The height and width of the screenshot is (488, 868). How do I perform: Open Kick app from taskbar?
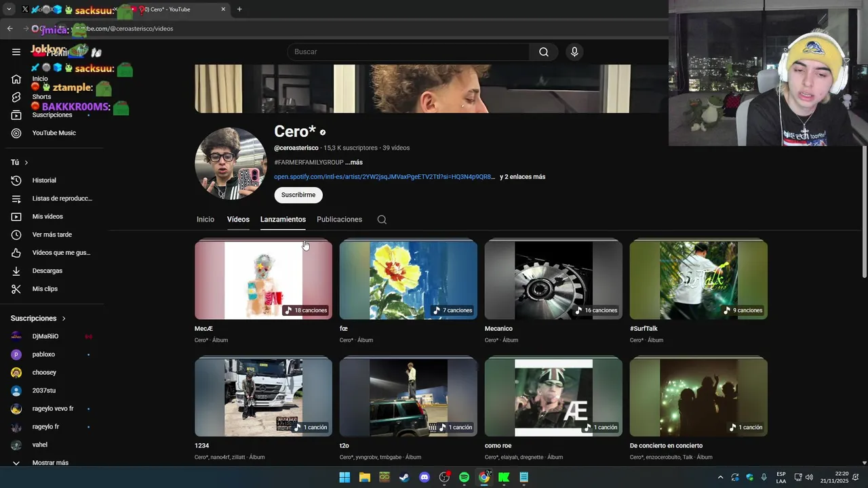(504, 477)
